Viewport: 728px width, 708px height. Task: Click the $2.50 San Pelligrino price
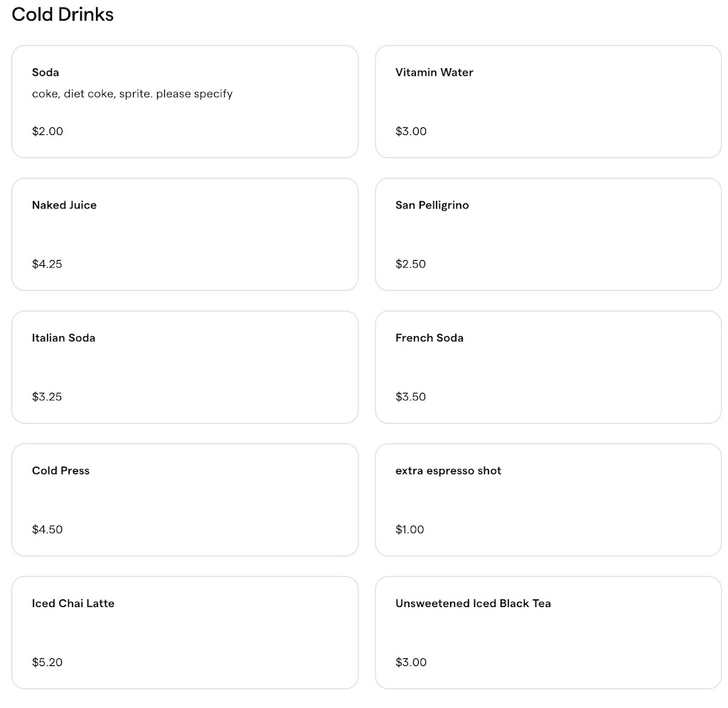(x=410, y=264)
